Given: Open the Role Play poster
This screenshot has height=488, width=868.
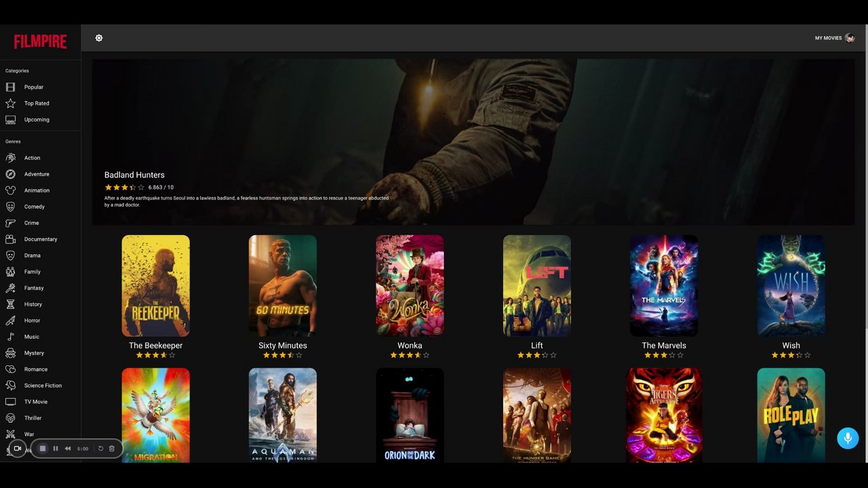Looking at the screenshot, I should [791, 415].
